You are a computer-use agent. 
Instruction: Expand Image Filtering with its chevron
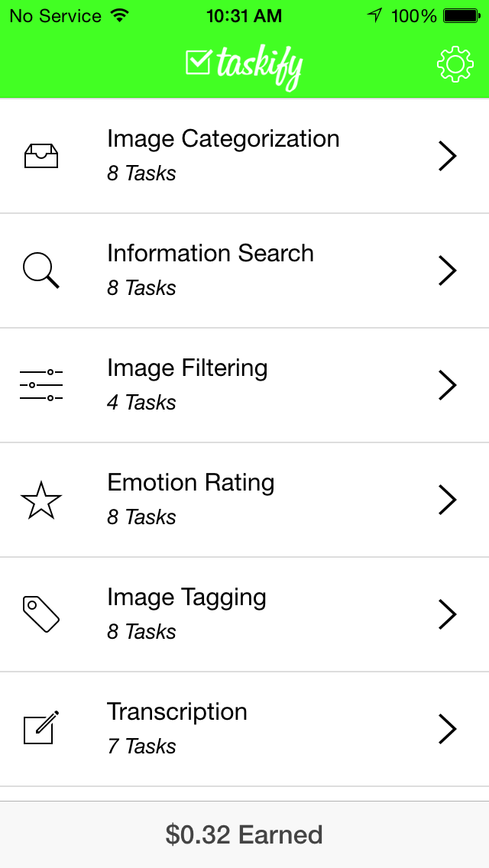[x=448, y=385]
